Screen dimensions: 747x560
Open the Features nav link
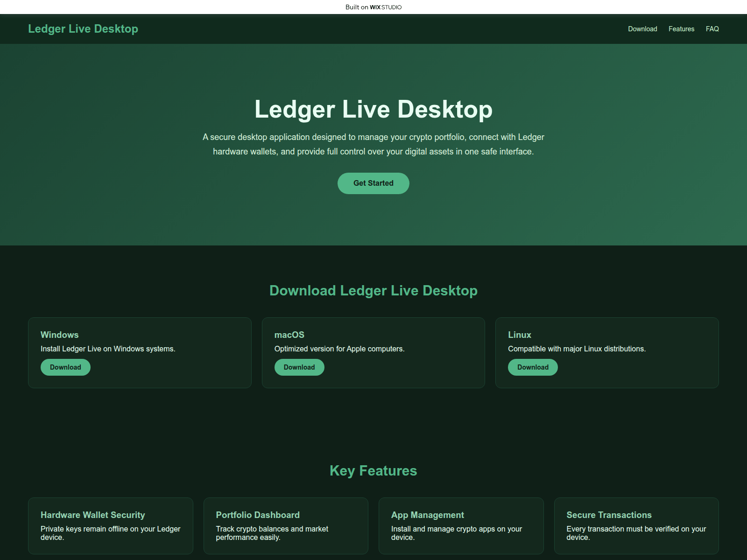[681, 29]
